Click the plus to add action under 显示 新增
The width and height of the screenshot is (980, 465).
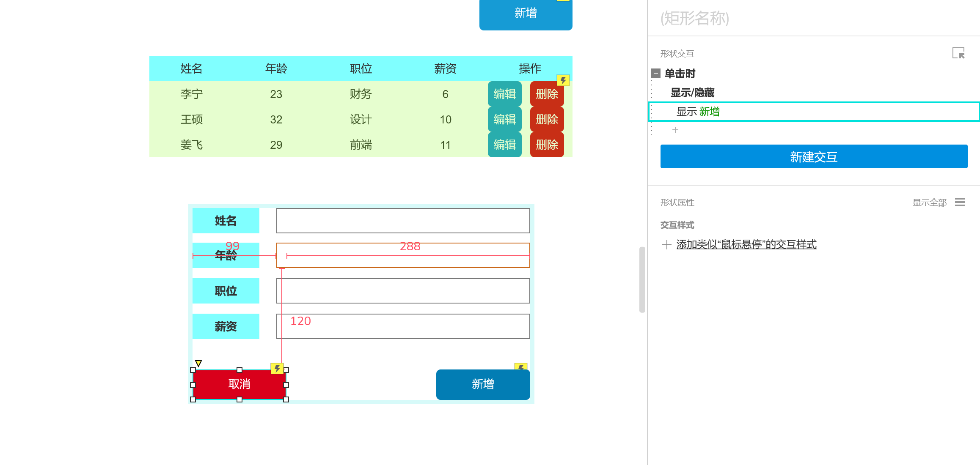pyautogui.click(x=675, y=130)
